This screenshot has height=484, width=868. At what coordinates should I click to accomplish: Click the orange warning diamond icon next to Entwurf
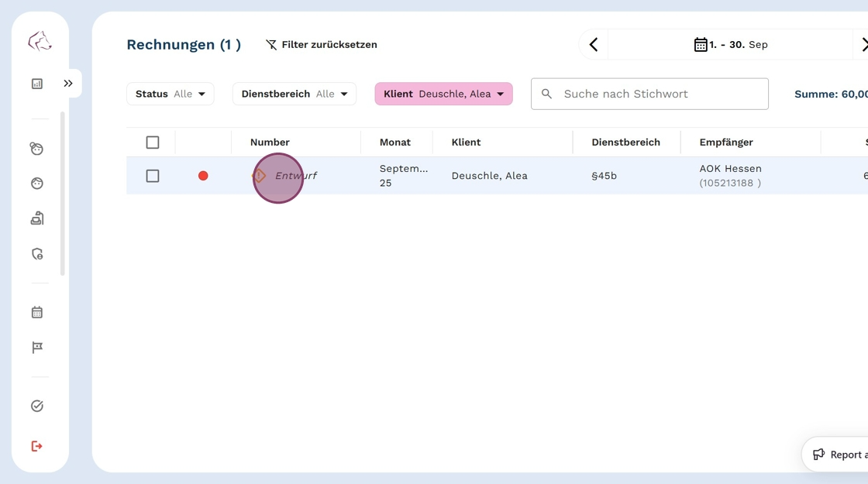[x=259, y=176]
